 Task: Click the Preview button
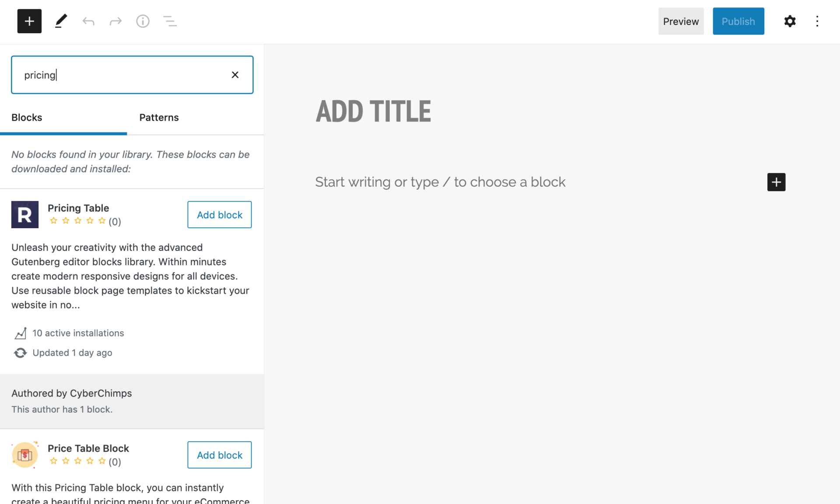[x=680, y=21]
